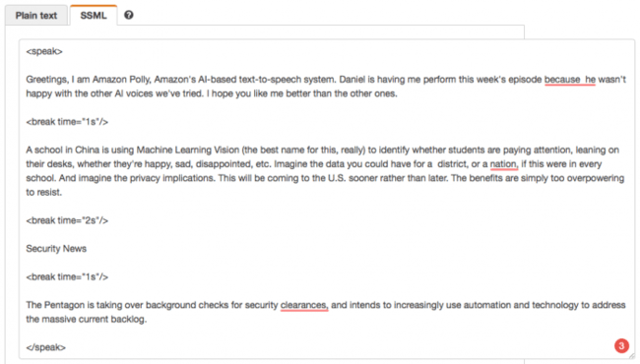640x364 pixels.
Task: Place cursor after the word 'backlog.'
Action: [147, 319]
